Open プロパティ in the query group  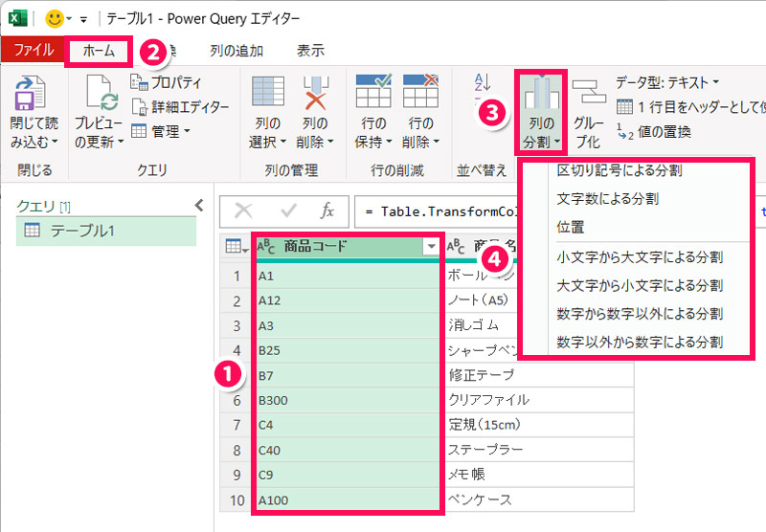point(166,82)
